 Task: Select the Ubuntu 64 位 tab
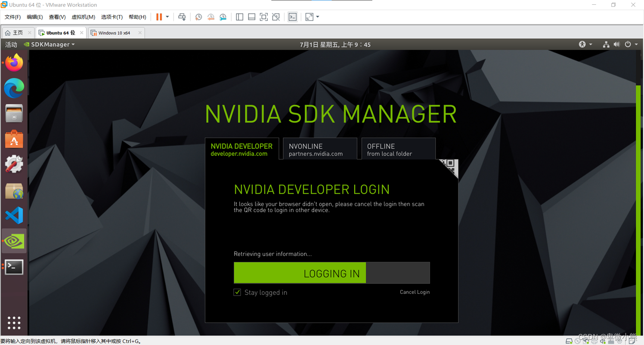pos(61,33)
